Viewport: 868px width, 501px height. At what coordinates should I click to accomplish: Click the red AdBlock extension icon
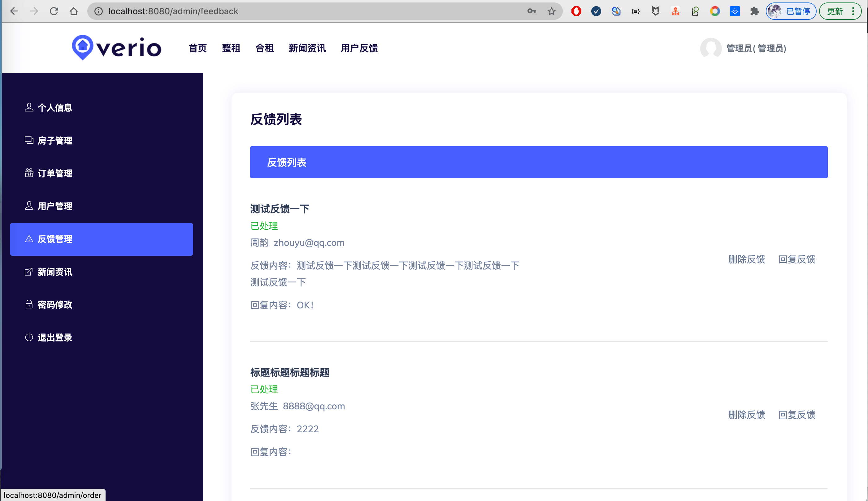pyautogui.click(x=576, y=11)
